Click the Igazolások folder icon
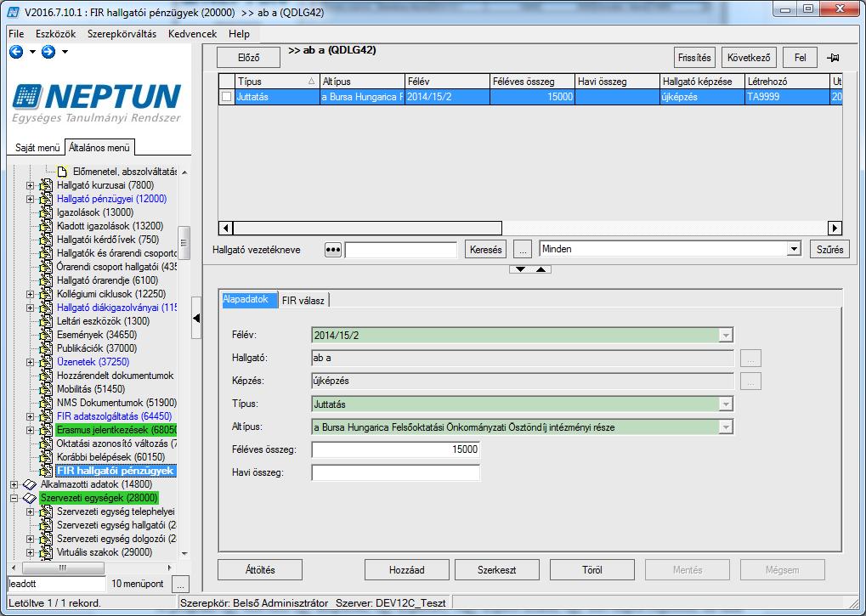 pos(47,212)
